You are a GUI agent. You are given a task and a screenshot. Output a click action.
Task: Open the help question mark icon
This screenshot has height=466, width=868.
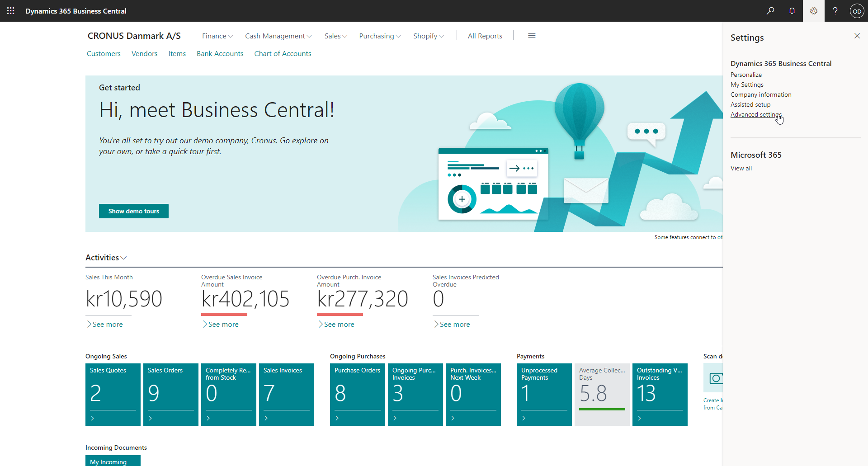(x=835, y=11)
